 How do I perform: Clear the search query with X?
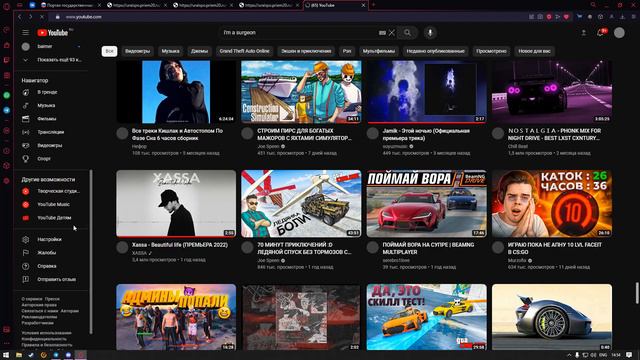coord(391,33)
